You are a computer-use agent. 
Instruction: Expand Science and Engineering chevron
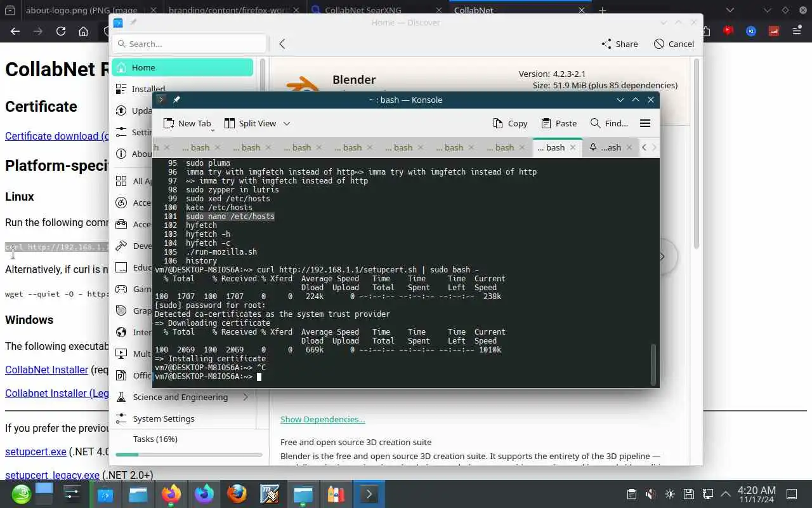(x=246, y=397)
